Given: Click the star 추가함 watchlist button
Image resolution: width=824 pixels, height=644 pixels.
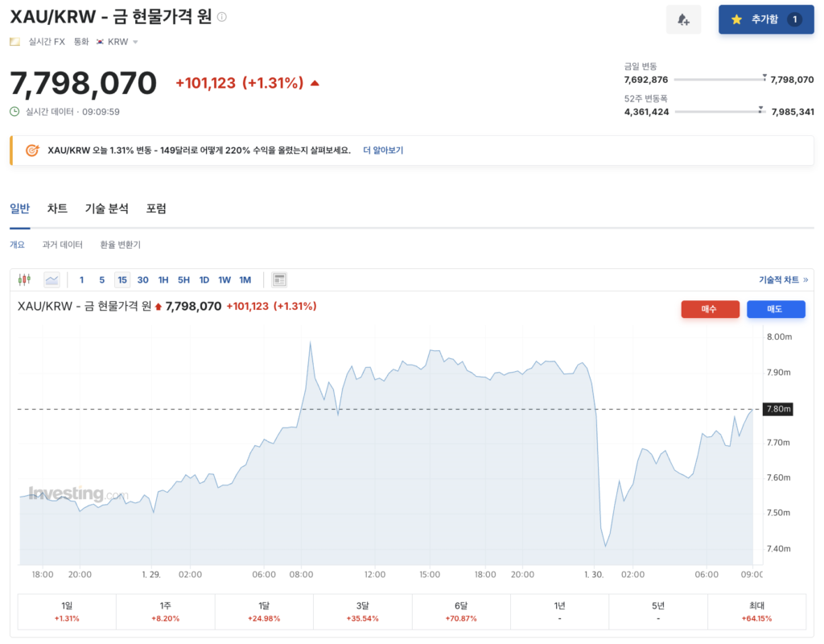Looking at the screenshot, I should 765,19.
